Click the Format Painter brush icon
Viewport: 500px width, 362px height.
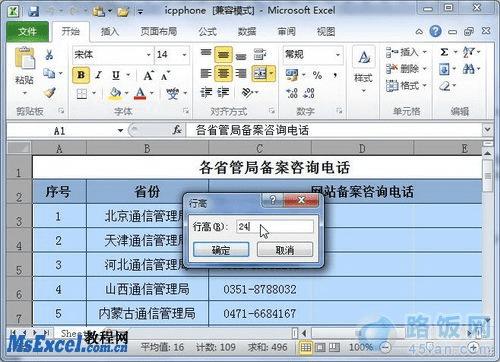(x=50, y=92)
